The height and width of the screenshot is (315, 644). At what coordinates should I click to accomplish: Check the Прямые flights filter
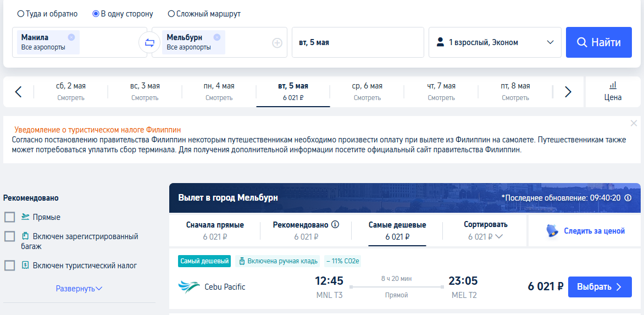10,217
